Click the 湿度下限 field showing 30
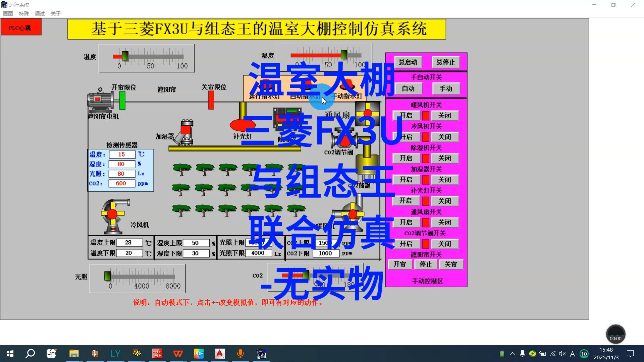This screenshot has width=644, height=362. 196,253
